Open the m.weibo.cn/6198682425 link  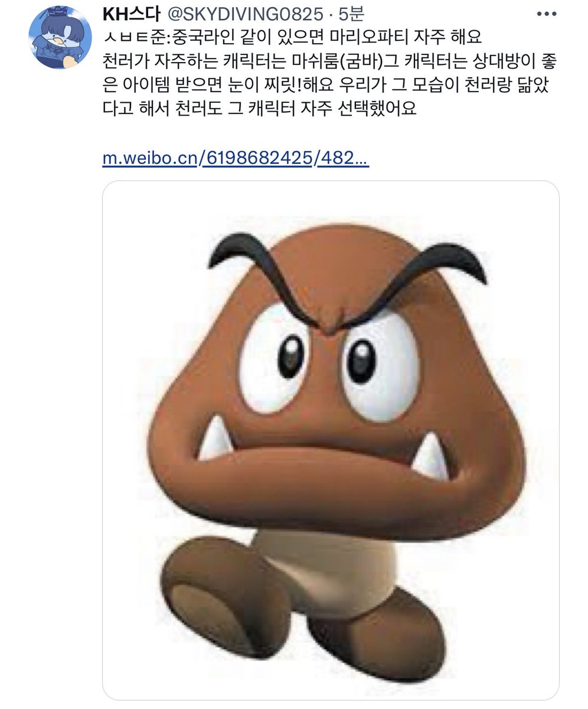tap(236, 158)
